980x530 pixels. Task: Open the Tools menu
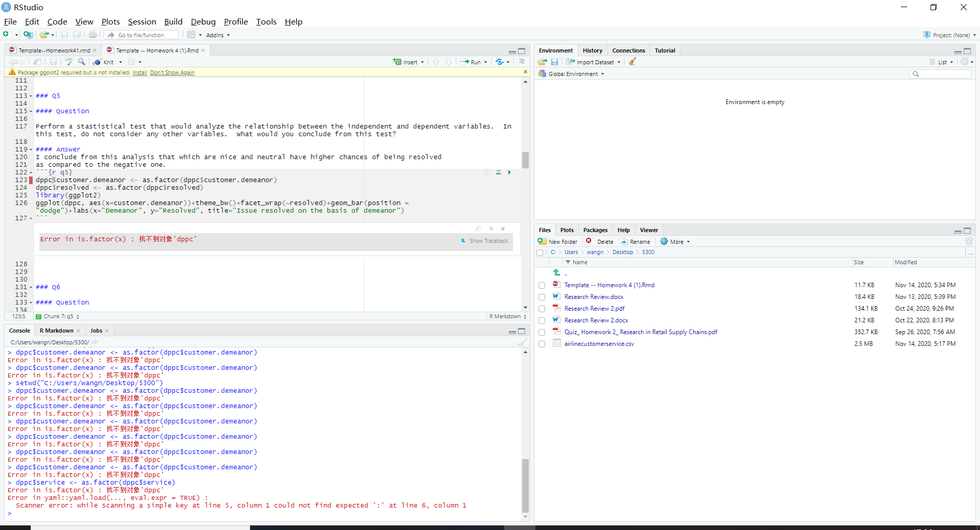[x=266, y=21]
